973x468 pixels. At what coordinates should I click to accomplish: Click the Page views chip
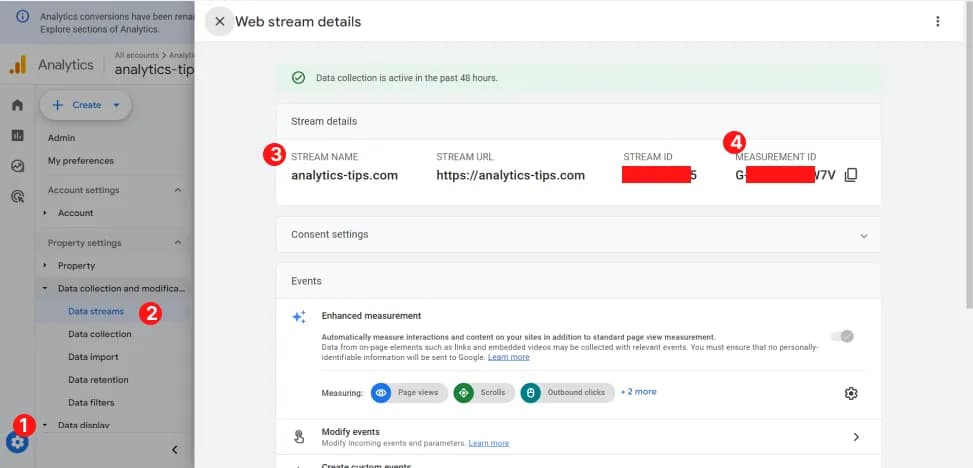[409, 393]
